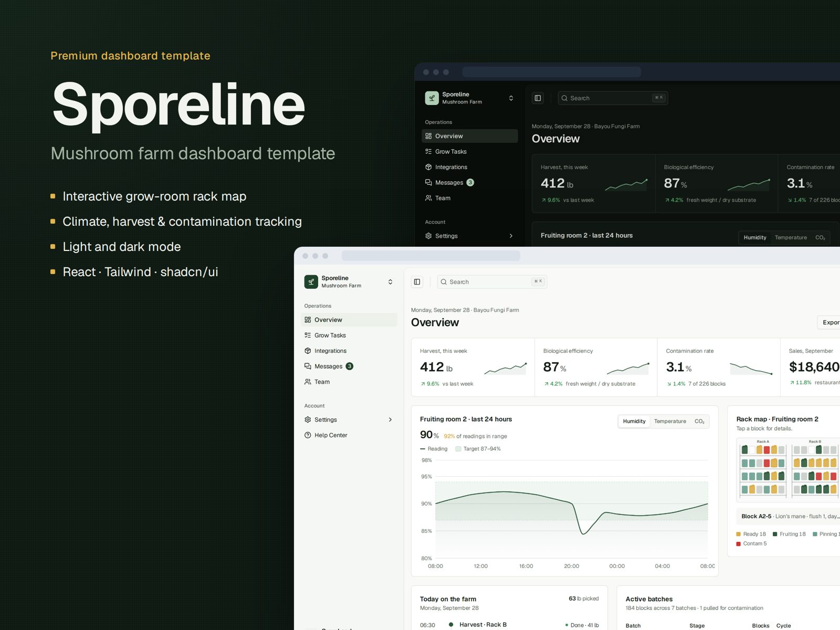Select CO₂ toggle in light window chart
Viewport: 840px width, 630px height.
point(699,421)
